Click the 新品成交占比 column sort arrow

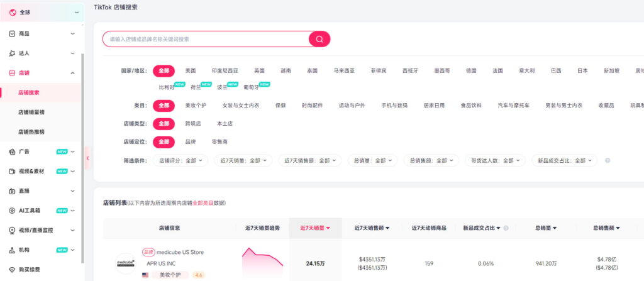point(498,228)
